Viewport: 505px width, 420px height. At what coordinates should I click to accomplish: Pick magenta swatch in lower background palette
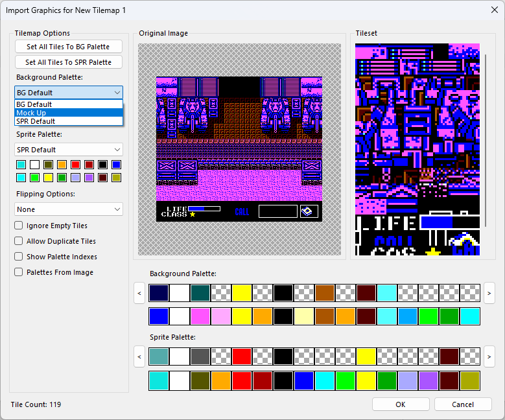200,316
